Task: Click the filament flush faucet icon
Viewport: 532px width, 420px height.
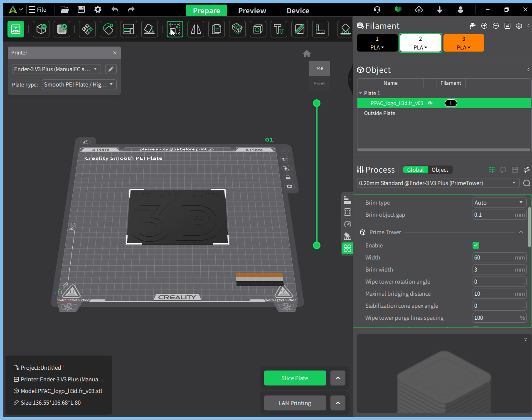Action: [473, 26]
